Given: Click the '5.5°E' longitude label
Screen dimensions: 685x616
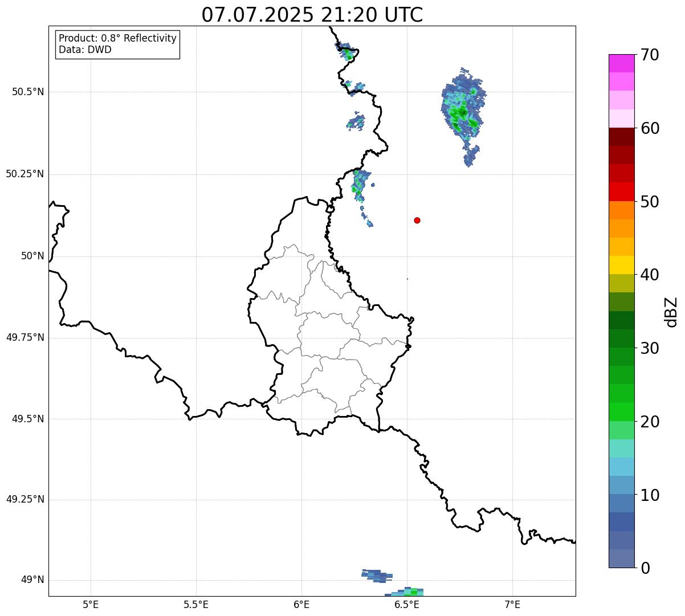Looking at the screenshot, I should click(196, 604).
